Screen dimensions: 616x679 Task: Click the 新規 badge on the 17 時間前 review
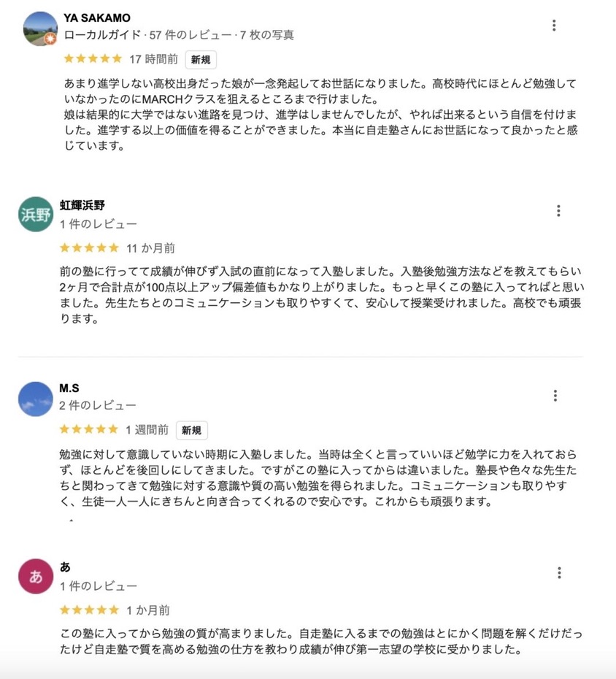201,60
